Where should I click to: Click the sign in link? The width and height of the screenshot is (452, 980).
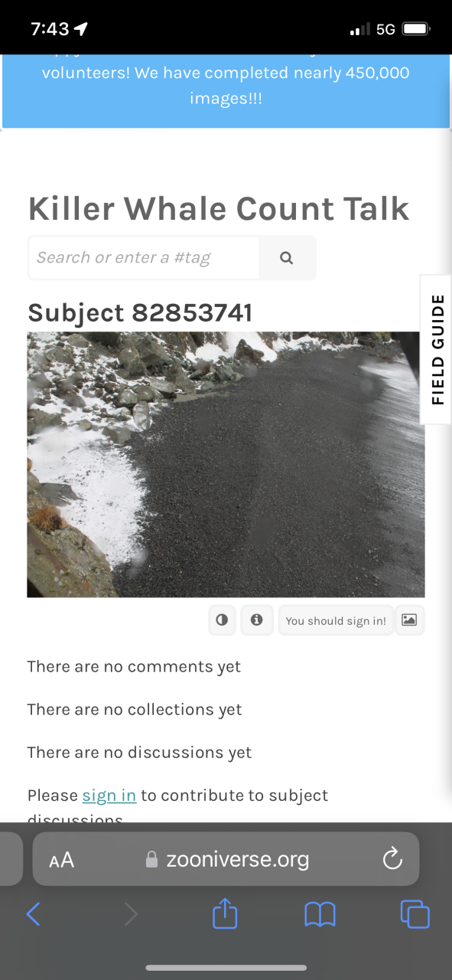(x=109, y=795)
